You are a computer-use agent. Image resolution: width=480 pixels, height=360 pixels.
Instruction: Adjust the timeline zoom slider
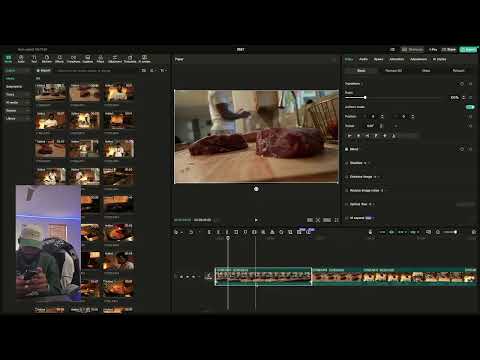pyautogui.click(x=451, y=232)
